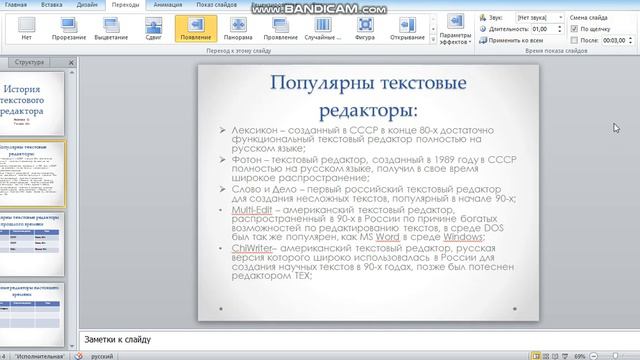Click the word 'ChiWriter' in the slide
The height and width of the screenshot is (360, 640).
click(x=251, y=248)
